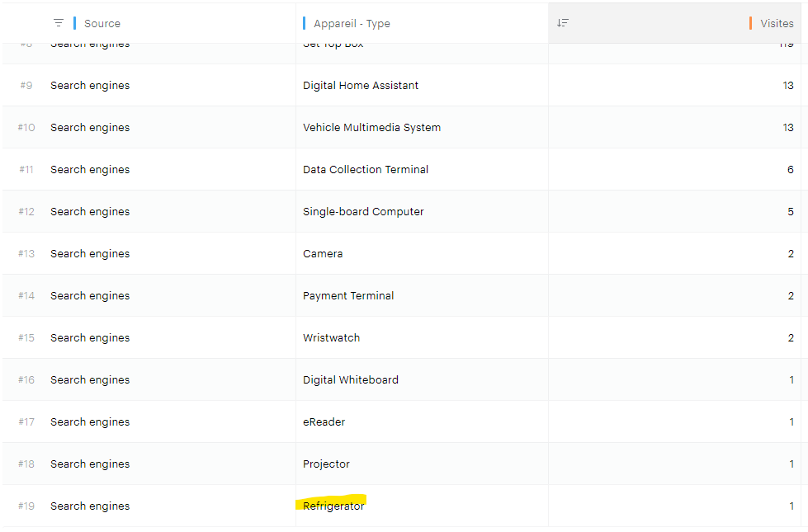
Task: Select the Camera device type cell
Action: click(x=323, y=254)
